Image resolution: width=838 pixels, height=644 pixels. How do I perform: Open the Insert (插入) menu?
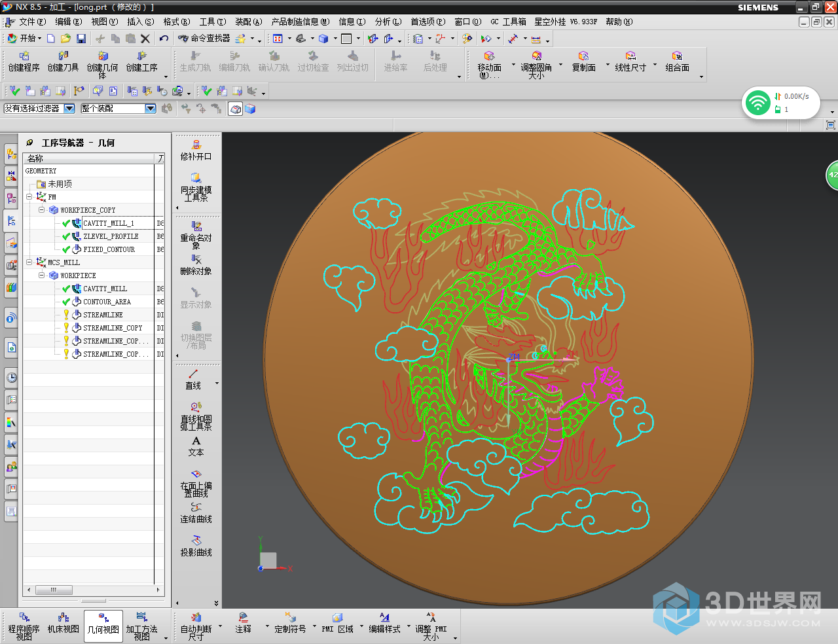coord(140,22)
